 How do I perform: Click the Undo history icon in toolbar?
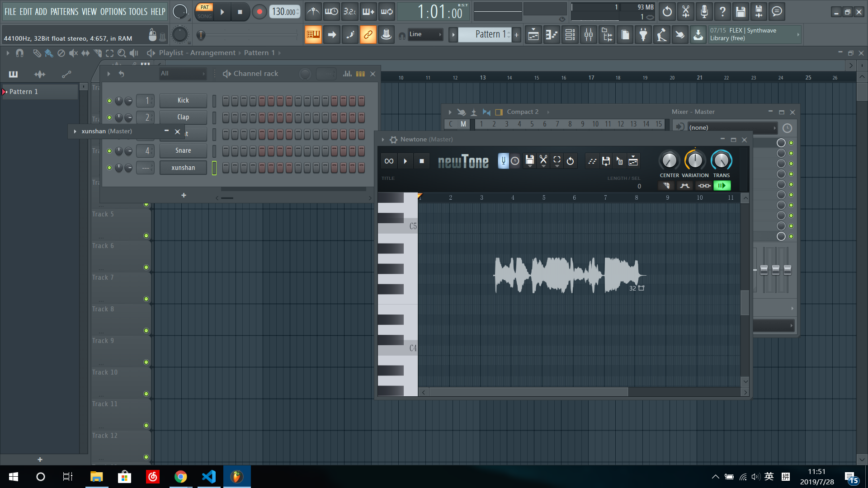coord(667,12)
